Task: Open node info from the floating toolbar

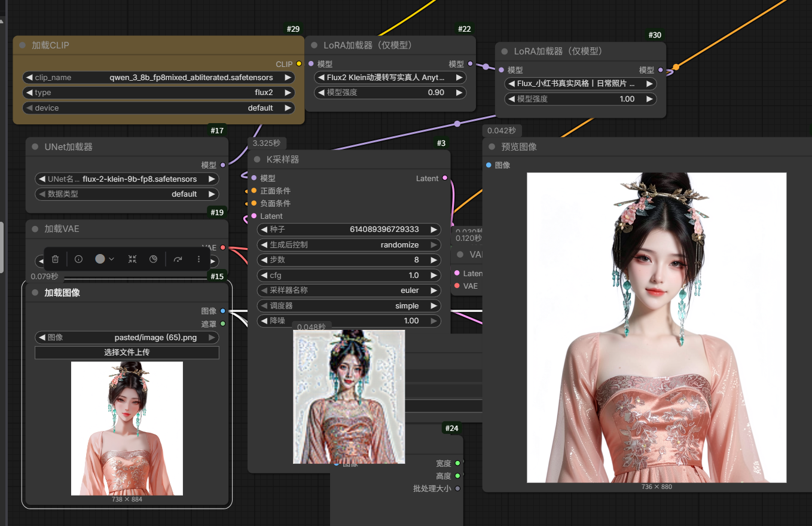Action: [78, 259]
